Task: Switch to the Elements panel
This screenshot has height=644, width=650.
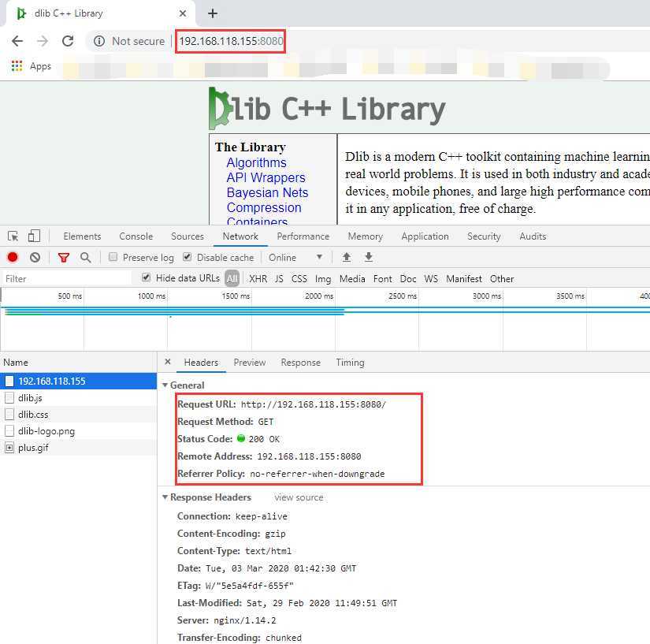Action: click(x=82, y=236)
